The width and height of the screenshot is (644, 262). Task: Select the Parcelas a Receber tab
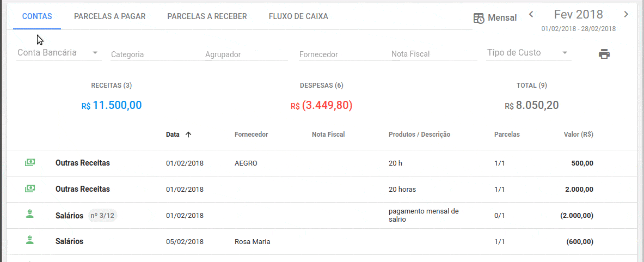207,16
